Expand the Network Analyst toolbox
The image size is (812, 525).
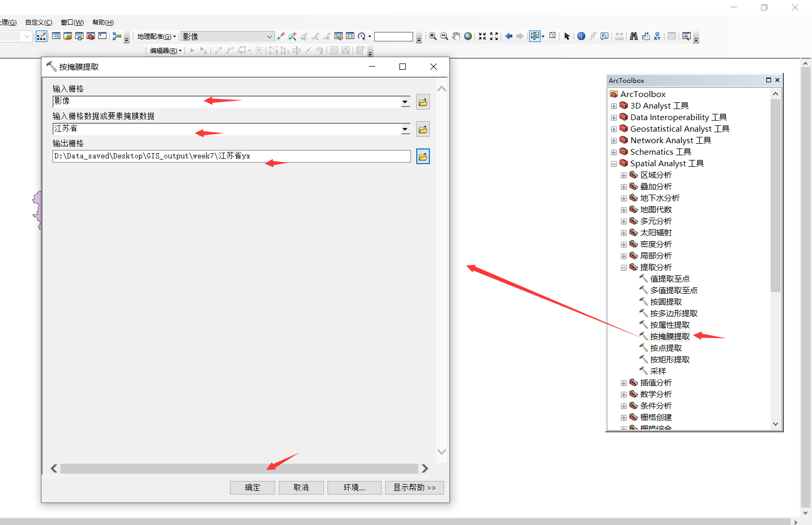614,141
